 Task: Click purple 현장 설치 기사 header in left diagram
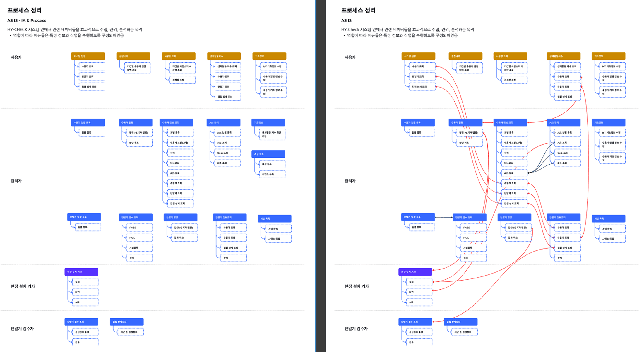tap(81, 272)
